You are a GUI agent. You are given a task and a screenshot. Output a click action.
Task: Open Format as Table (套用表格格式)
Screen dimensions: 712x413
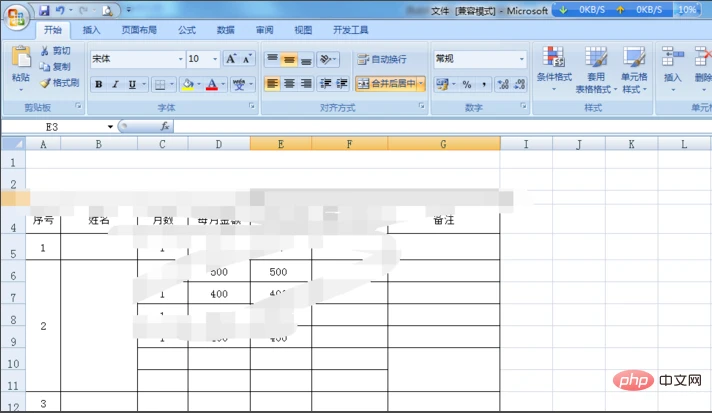596,69
